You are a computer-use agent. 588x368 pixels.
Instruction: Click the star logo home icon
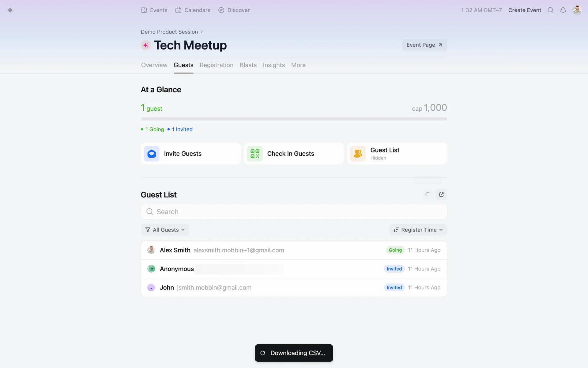click(10, 10)
